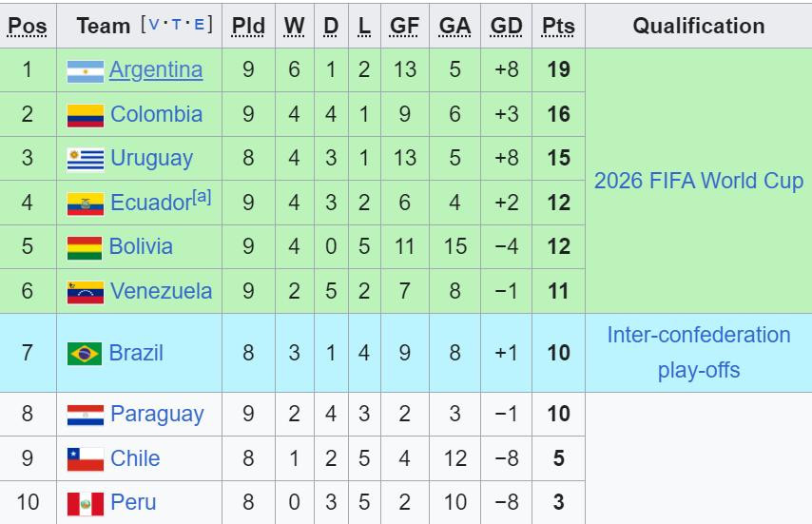Click the Pts column header abbreviation
The image size is (812, 524).
click(558, 27)
